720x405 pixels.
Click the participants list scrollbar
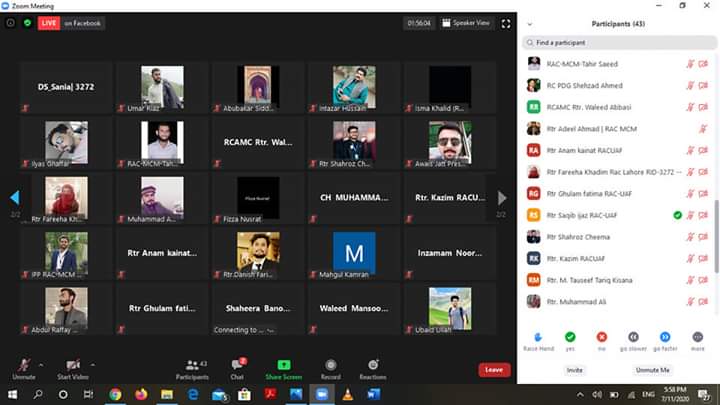715,236
